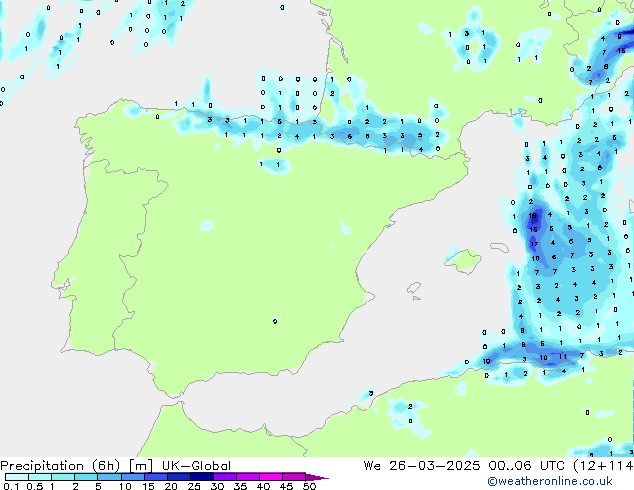The width and height of the screenshot is (634, 490).
Task: Click legend scale label '45'
Action: [286, 486]
